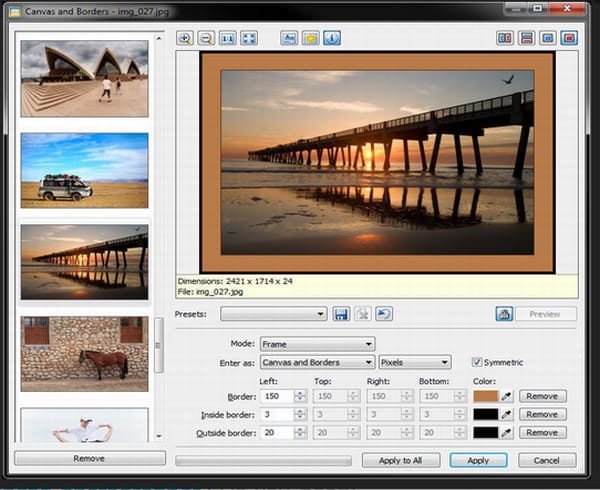Viewport: 600px width, 490px height.
Task: Click the zoom in magnifier icon
Action: 185,38
